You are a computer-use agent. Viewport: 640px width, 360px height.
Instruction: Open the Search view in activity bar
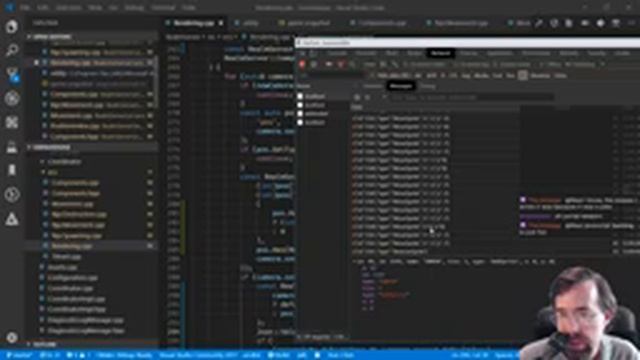(x=12, y=51)
